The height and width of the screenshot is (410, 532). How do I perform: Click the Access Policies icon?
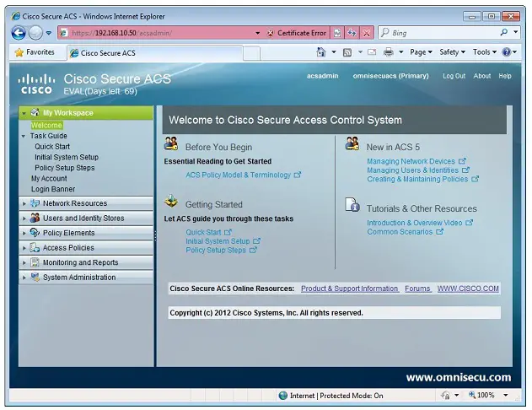click(x=35, y=247)
